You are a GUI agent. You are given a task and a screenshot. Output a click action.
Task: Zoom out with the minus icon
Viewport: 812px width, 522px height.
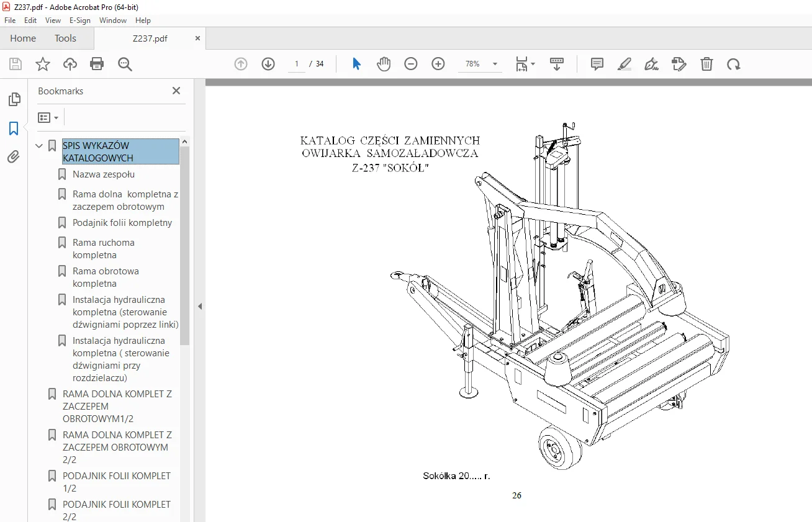click(411, 64)
